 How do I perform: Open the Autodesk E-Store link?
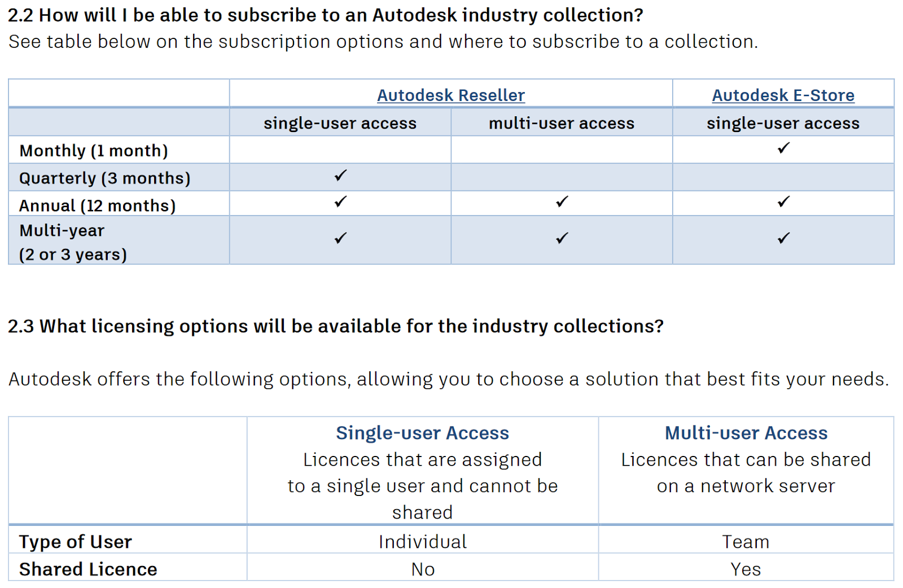[783, 95]
